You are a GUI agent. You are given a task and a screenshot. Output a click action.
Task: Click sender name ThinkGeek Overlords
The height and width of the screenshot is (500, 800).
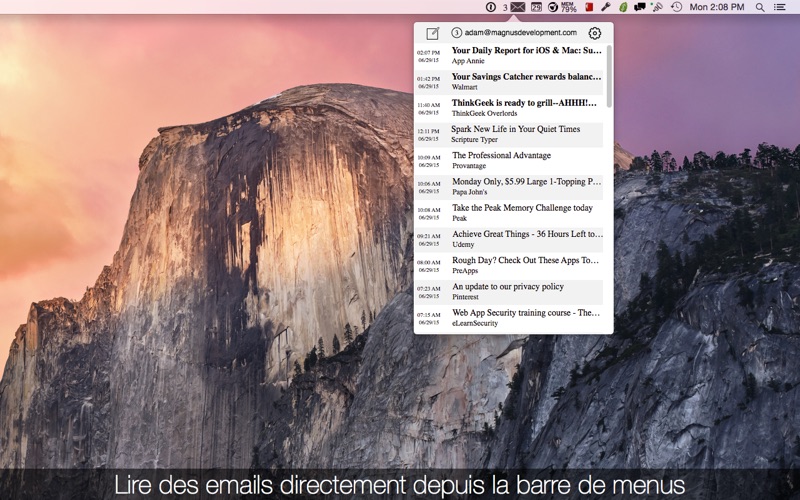pos(484,113)
